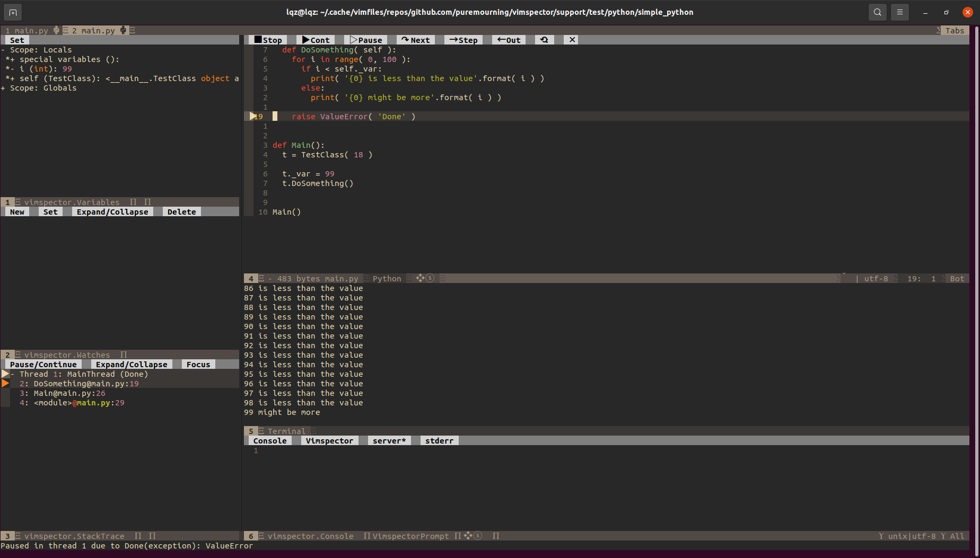Select frame Main@main.py:26

(63, 393)
